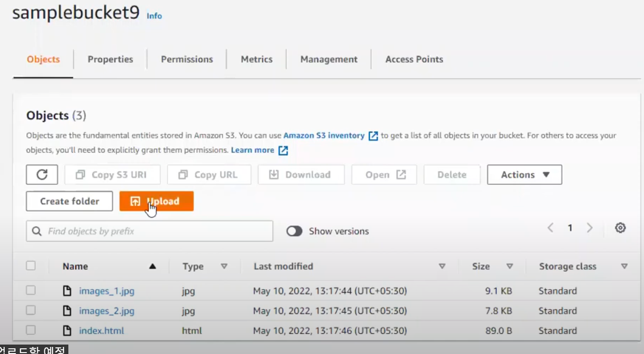Screen dimensions: 644x354
Task: Toggle the Show versions switch
Action: click(x=294, y=231)
